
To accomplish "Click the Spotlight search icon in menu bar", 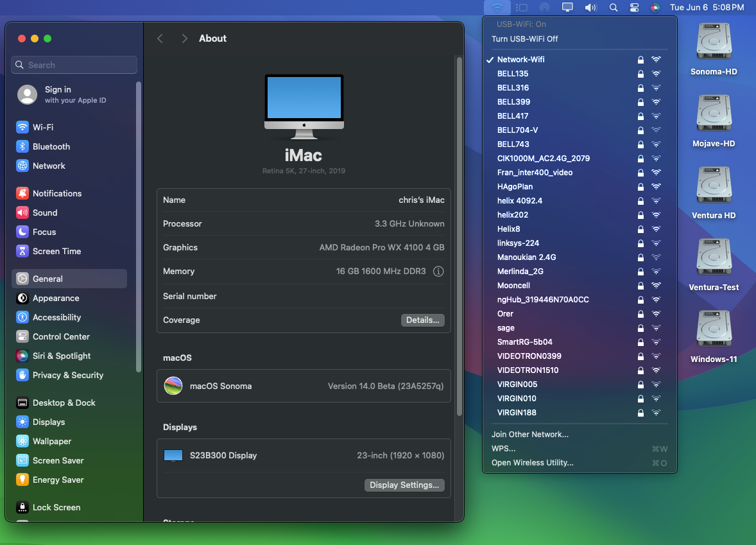I will point(614,8).
